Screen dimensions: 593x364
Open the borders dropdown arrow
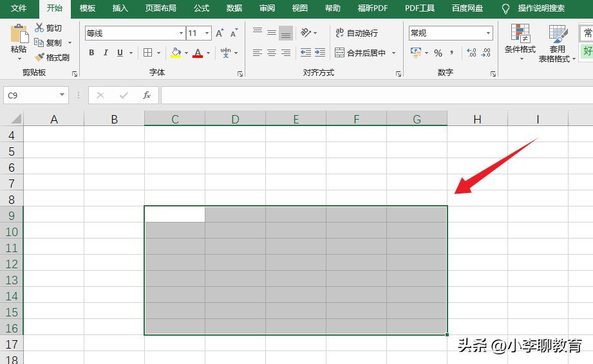tap(158, 53)
